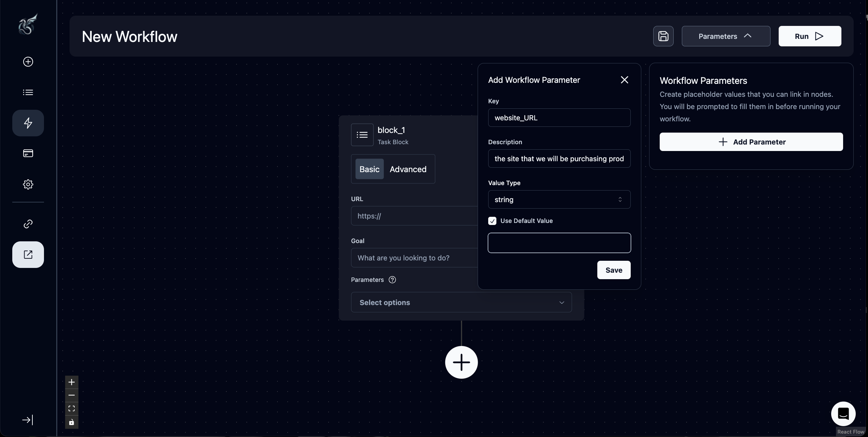Uncheck the Use Default Value checkbox
The height and width of the screenshot is (437, 868).
[492, 221]
